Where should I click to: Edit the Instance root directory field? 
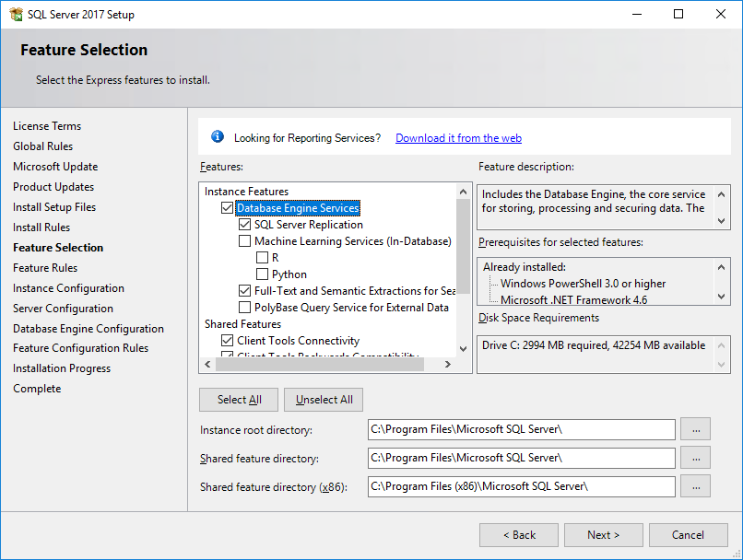[x=521, y=429]
